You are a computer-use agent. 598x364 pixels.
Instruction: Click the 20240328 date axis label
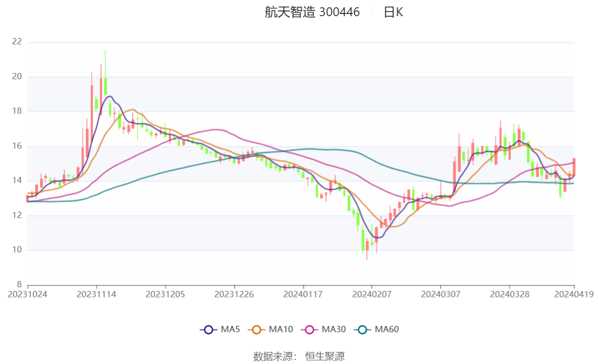pyautogui.click(x=509, y=294)
